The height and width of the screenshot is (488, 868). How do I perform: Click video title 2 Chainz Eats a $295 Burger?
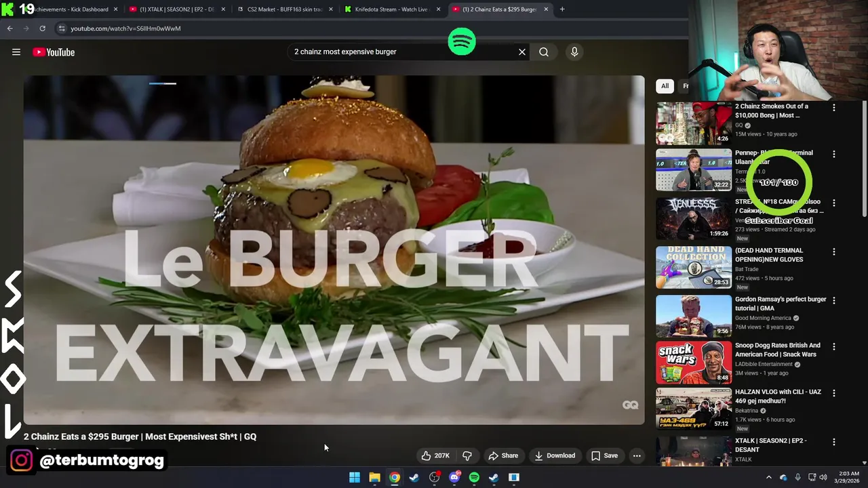140,436
